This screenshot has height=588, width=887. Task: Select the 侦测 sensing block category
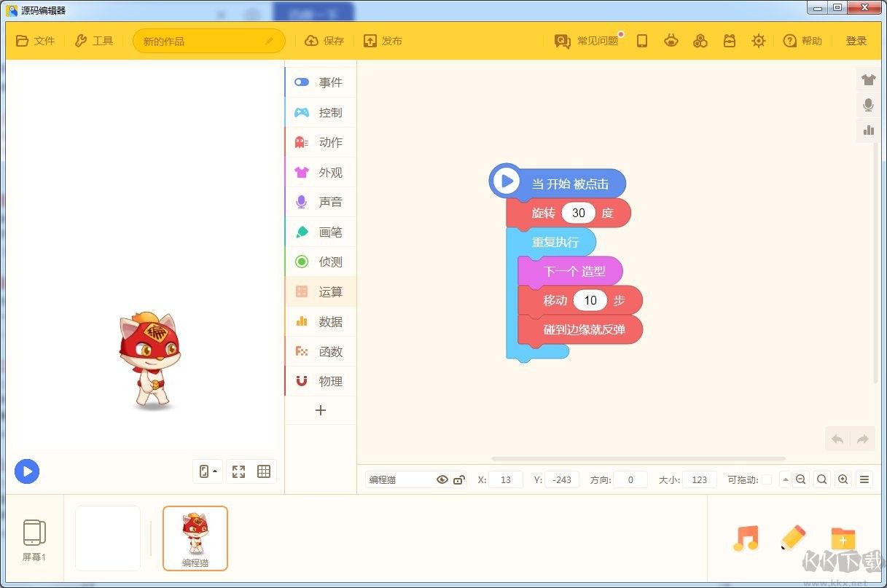point(321,262)
